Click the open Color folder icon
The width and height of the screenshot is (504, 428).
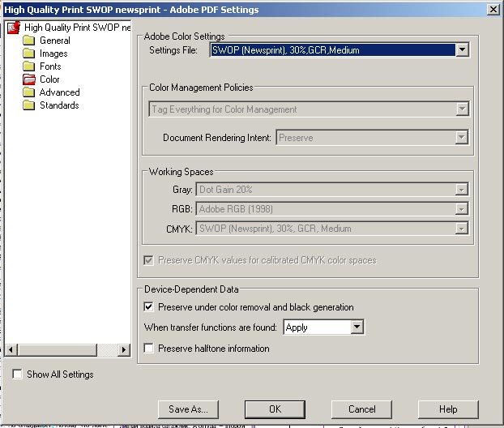point(29,79)
